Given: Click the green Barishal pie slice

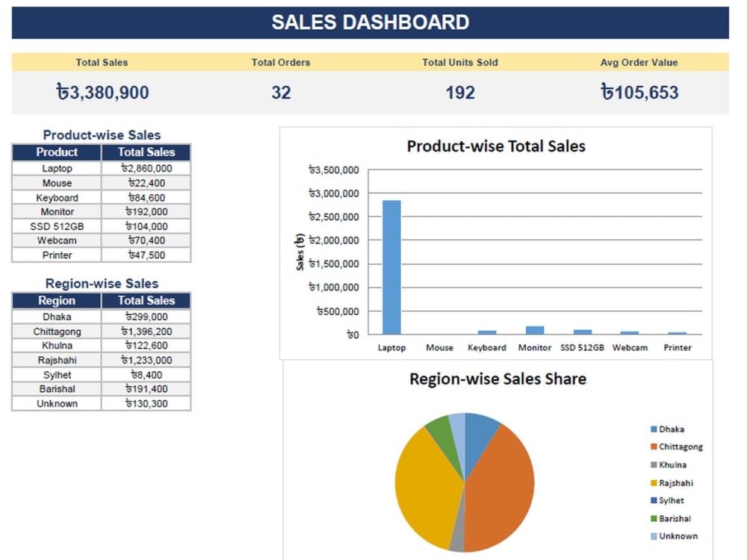Looking at the screenshot, I should (443, 436).
